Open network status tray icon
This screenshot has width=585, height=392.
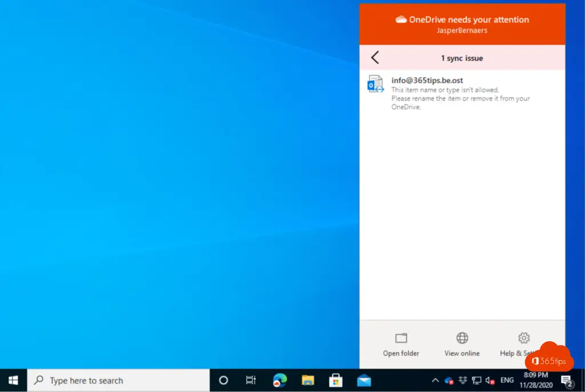tap(476, 381)
